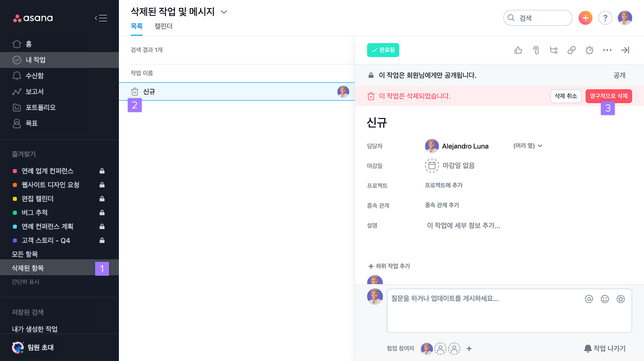Open the (여러 열) dropdown next to assignee
The height and width of the screenshot is (361, 644).
point(528,146)
